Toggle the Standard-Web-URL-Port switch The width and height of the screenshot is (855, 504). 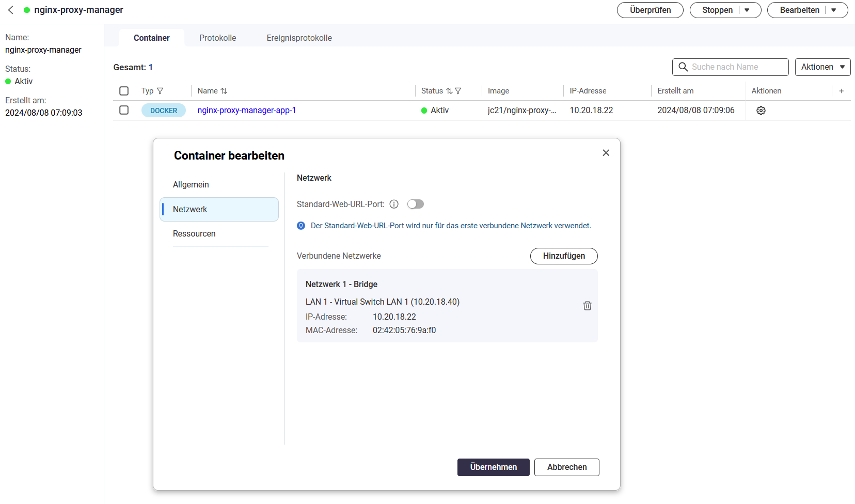pyautogui.click(x=416, y=204)
